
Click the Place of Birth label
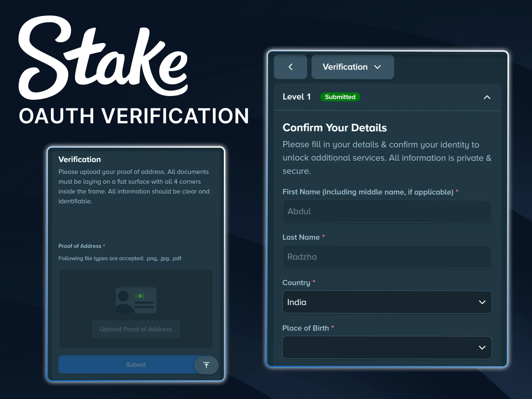(306, 328)
